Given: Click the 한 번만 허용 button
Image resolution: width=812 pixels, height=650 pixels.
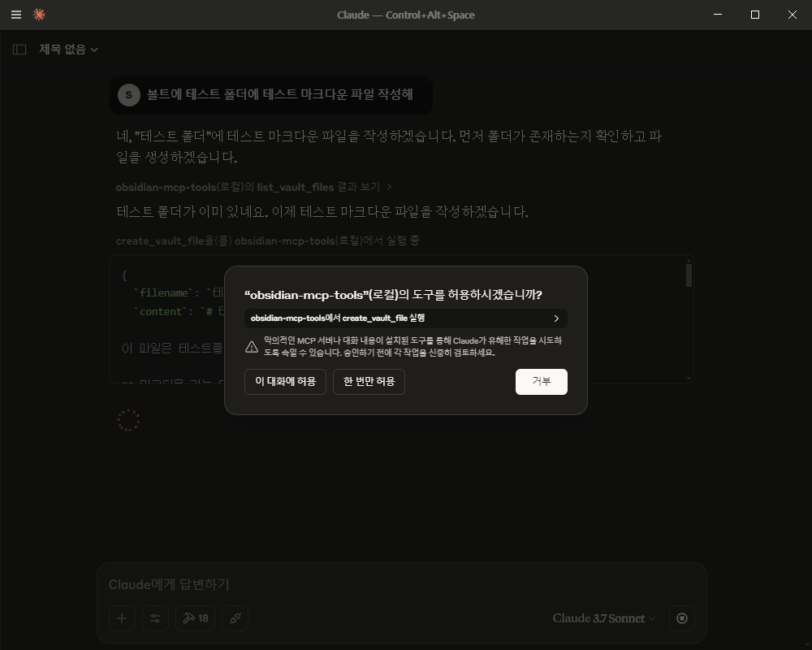Looking at the screenshot, I should [x=369, y=382].
